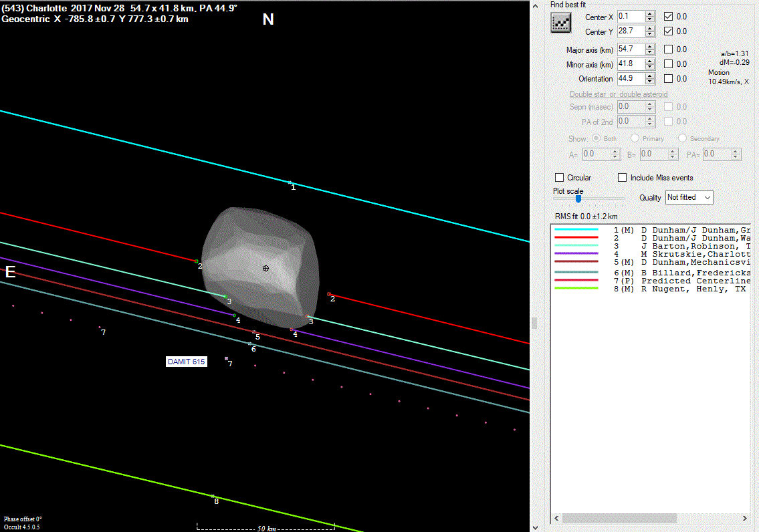Decrease Center Y with the down arrow
759x532 pixels.
pyautogui.click(x=650, y=34)
